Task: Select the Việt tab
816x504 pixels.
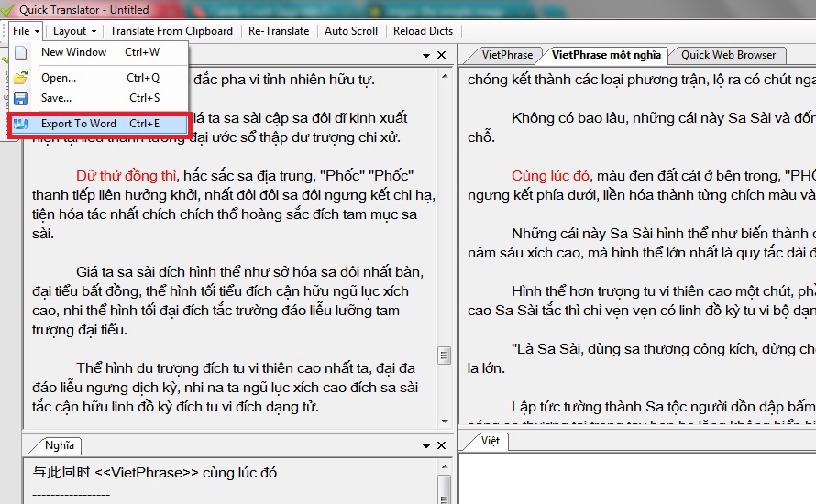Action: coord(491,441)
